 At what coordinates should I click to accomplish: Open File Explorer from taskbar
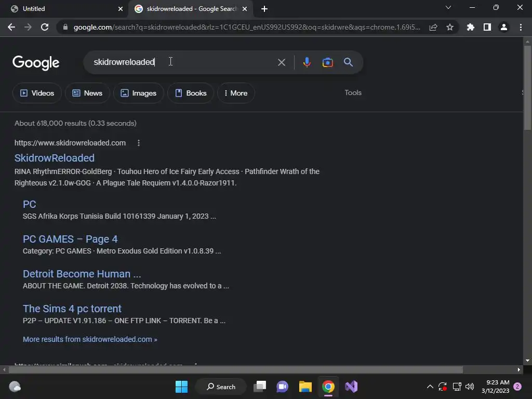pos(305,387)
